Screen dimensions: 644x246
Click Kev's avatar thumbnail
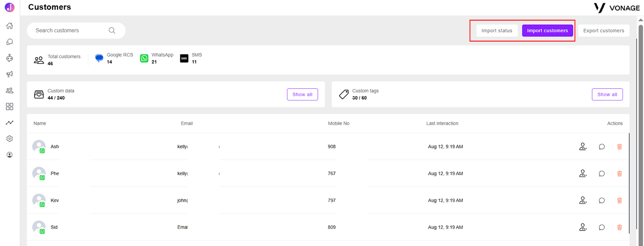point(39,200)
